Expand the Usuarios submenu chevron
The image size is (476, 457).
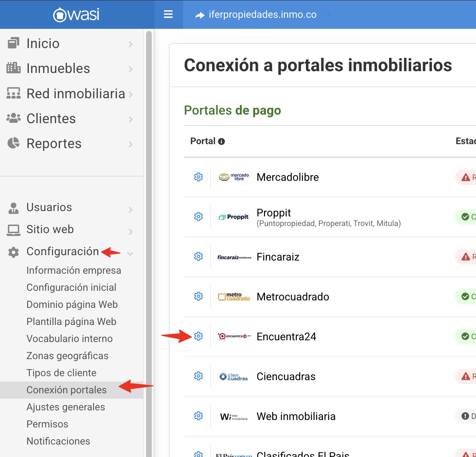[x=131, y=210]
